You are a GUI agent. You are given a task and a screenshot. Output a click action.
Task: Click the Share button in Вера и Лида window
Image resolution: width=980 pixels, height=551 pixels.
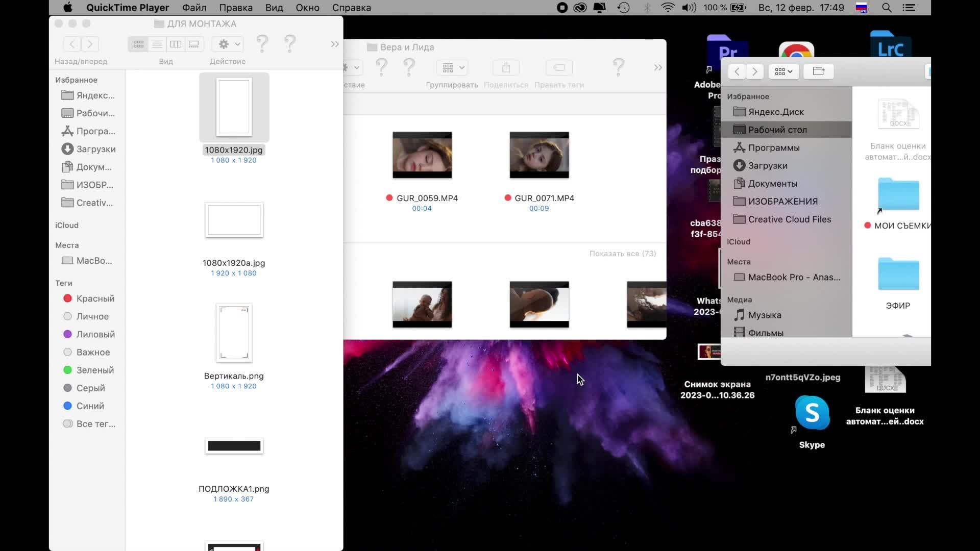pos(506,68)
